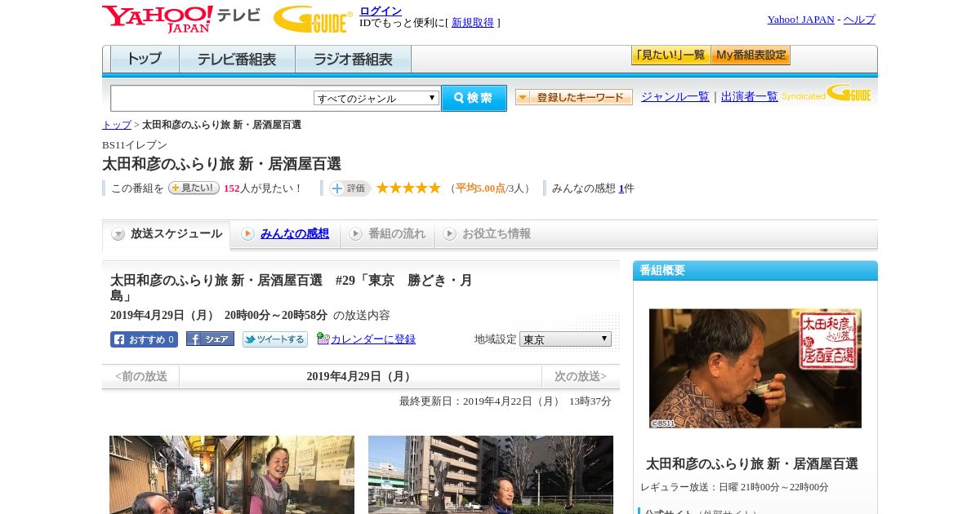Click the ログイン link
The height and width of the screenshot is (514, 980).
[x=381, y=11]
